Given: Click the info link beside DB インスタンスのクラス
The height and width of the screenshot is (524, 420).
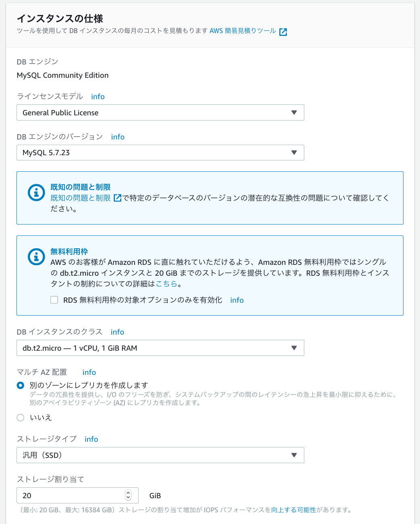Looking at the screenshot, I should click(x=117, y=332).
